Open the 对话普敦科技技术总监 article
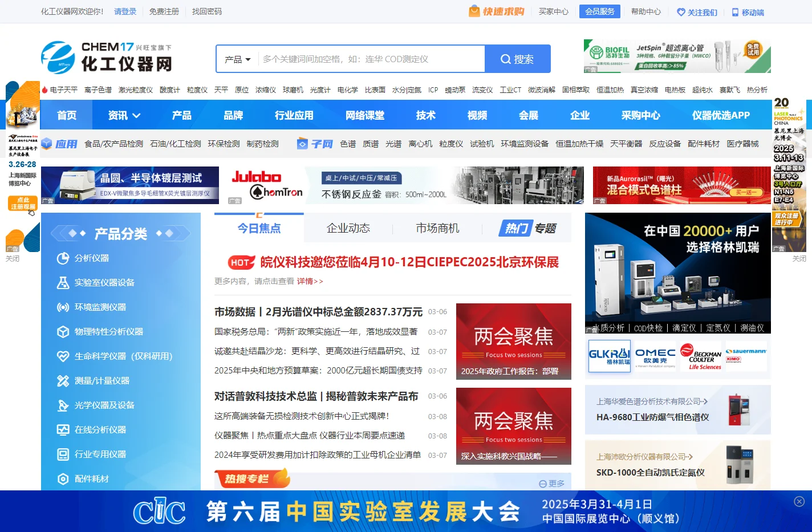The width and height of the screenshot is (812, 532). (316, 396)
